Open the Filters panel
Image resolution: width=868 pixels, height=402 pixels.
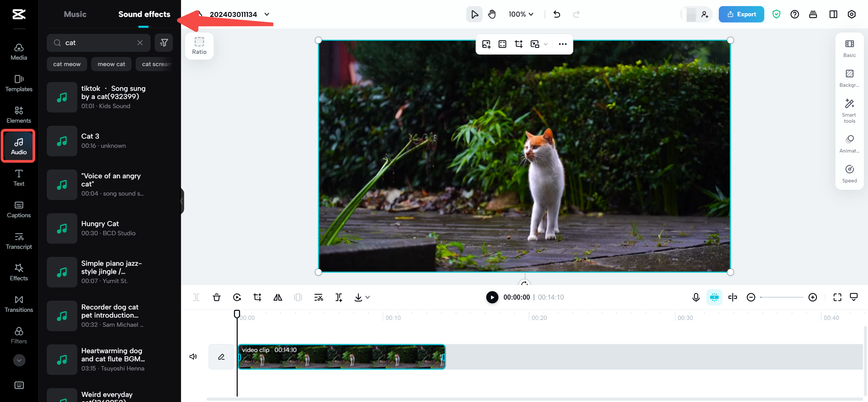point(19,336)
